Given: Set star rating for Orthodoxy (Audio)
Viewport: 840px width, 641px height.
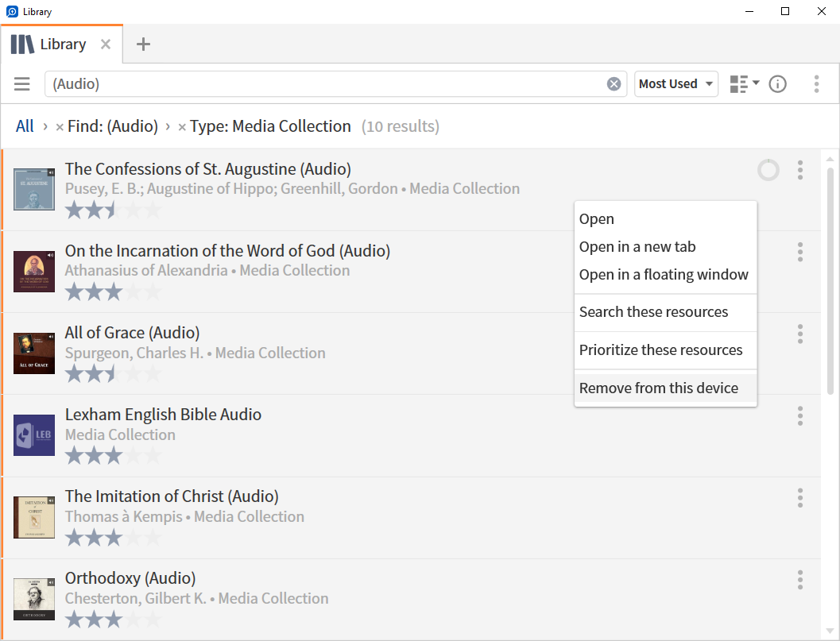Looking at the screenshot, I should tap(113, 620).
